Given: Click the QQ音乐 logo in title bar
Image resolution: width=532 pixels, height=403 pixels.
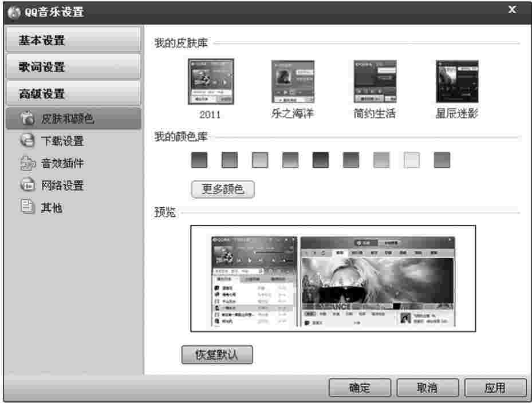Looking at the screenshot, I should (x=14, y=11).
